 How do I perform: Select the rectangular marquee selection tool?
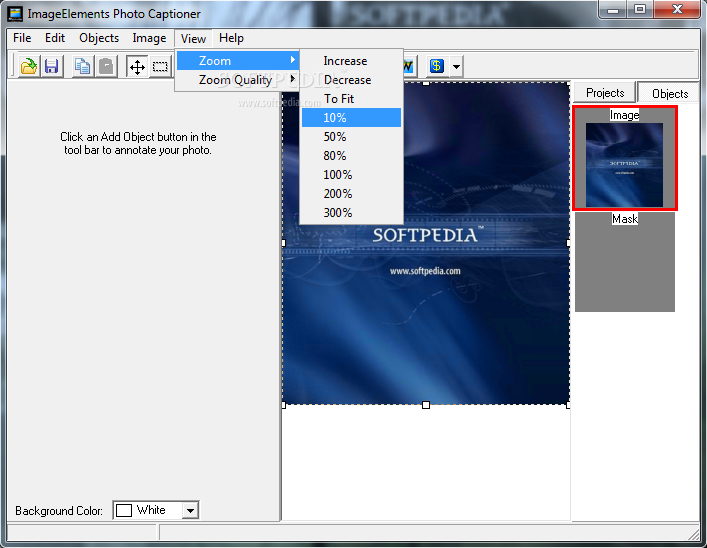pyautogui.click(x=160, y=67)
